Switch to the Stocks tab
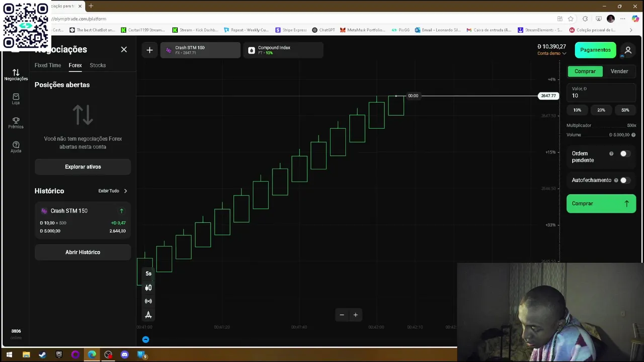This screenshot has width=644, height=362. [x=98, y=65]
